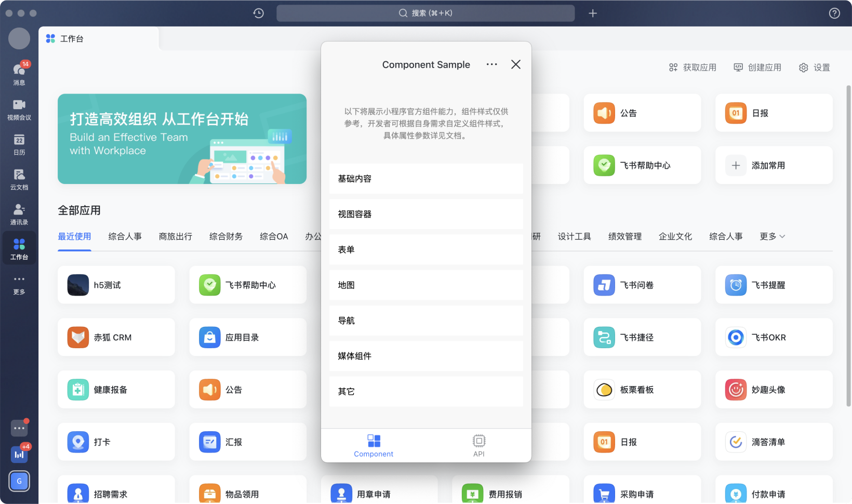The height and width of the screenshot is (504, 852).
Task: Launch 飞书OKR app
Action: 774,337
